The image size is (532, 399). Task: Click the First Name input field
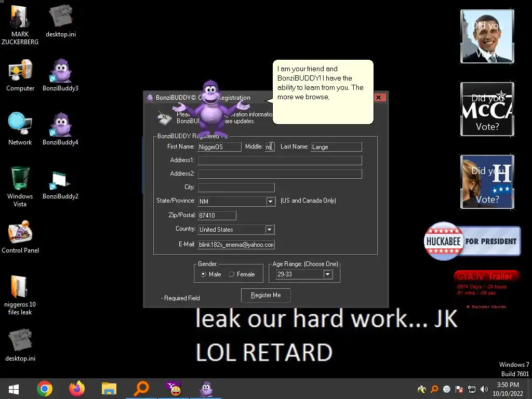(219, 147)
